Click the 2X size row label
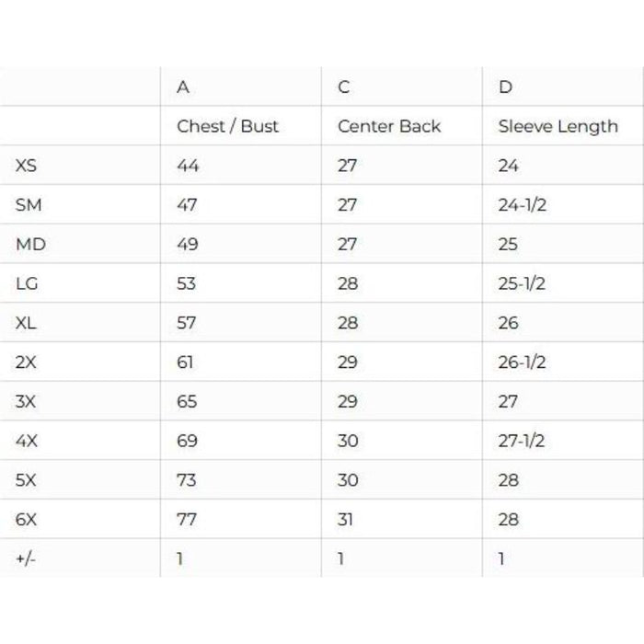This screenshot has height=644, width=644. tap(27, 362)
